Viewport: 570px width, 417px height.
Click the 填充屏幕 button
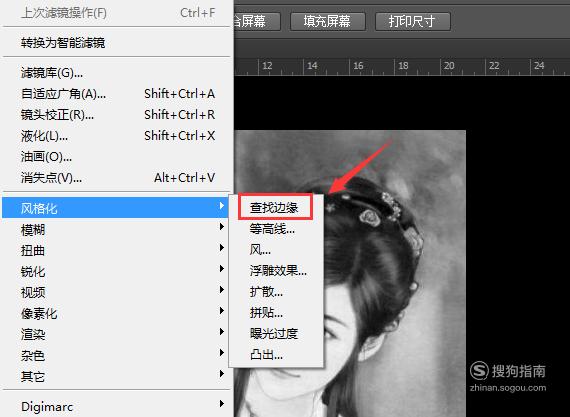328,21
